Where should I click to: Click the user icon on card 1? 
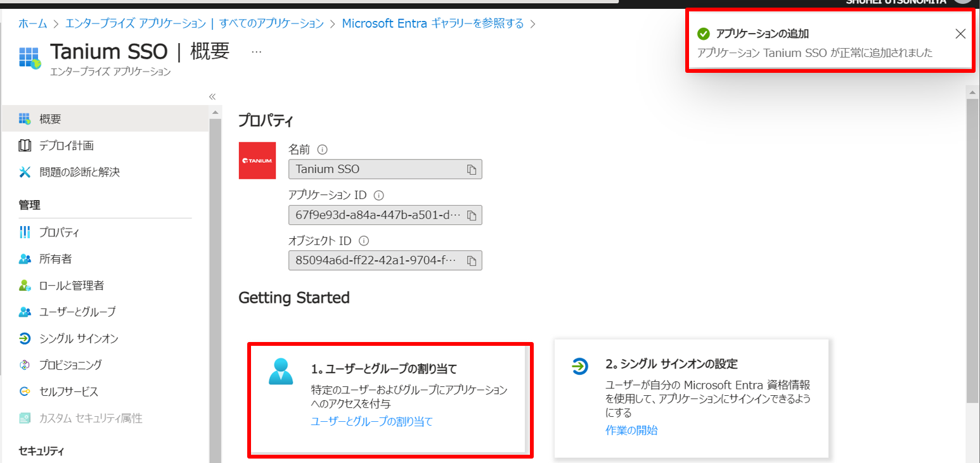[x=281, y=371]
